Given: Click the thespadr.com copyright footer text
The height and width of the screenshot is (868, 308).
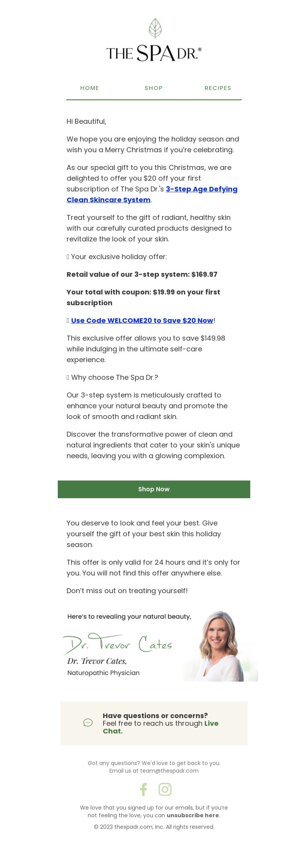Looking at the screenshot, I should coord(154,827).
